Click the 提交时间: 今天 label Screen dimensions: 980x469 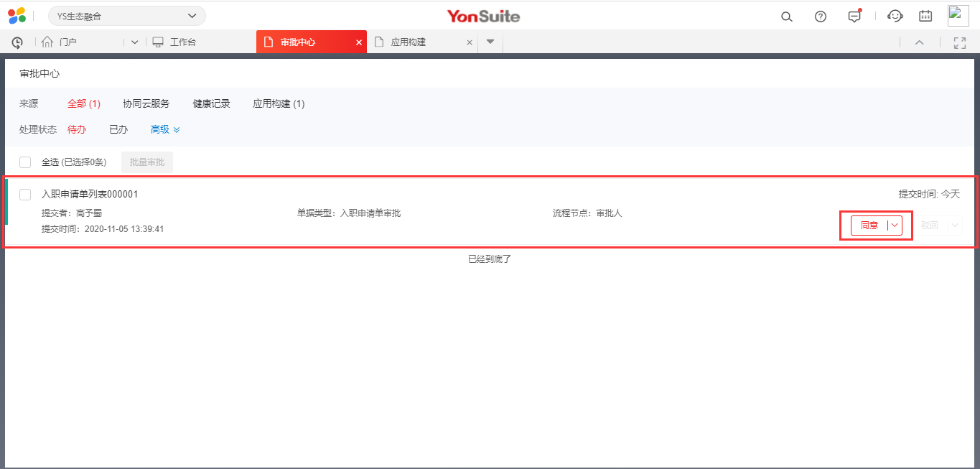point(929,194)
